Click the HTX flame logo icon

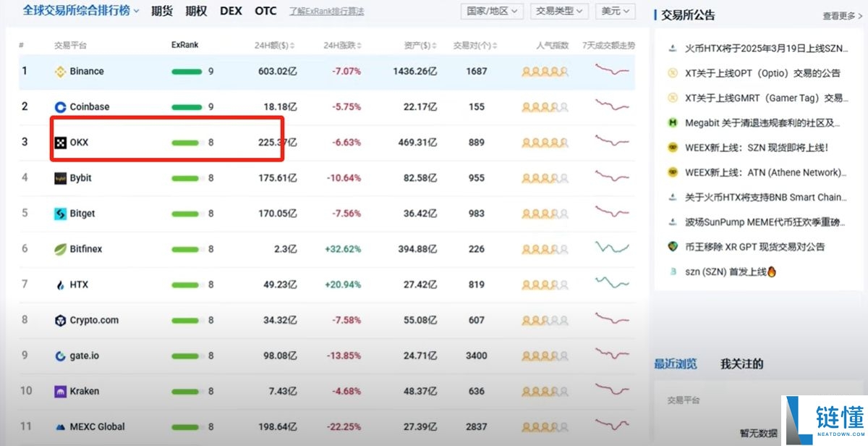tap(61, 285)
